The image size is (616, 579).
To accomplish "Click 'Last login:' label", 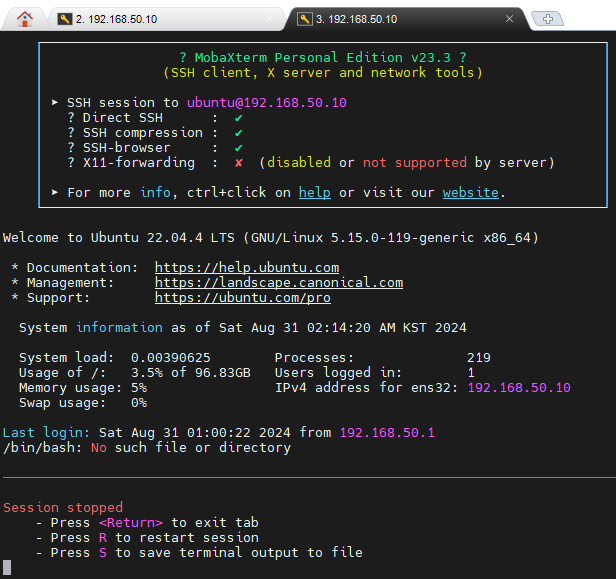I will point(46,433).
